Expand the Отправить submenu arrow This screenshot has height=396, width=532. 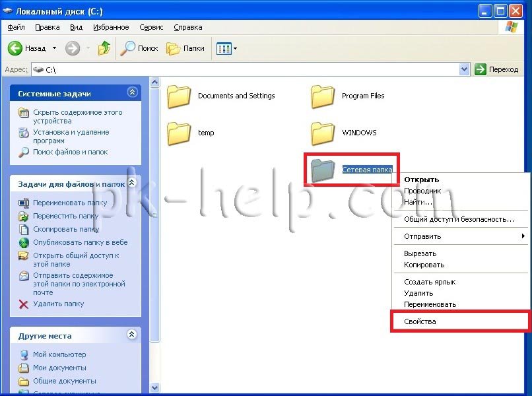tap(523, 236)
